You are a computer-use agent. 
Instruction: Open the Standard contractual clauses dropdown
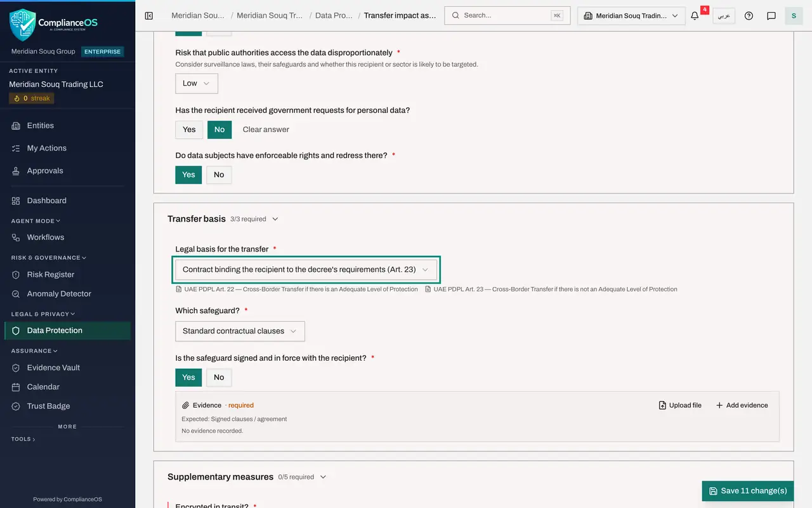tap(240, 331)
